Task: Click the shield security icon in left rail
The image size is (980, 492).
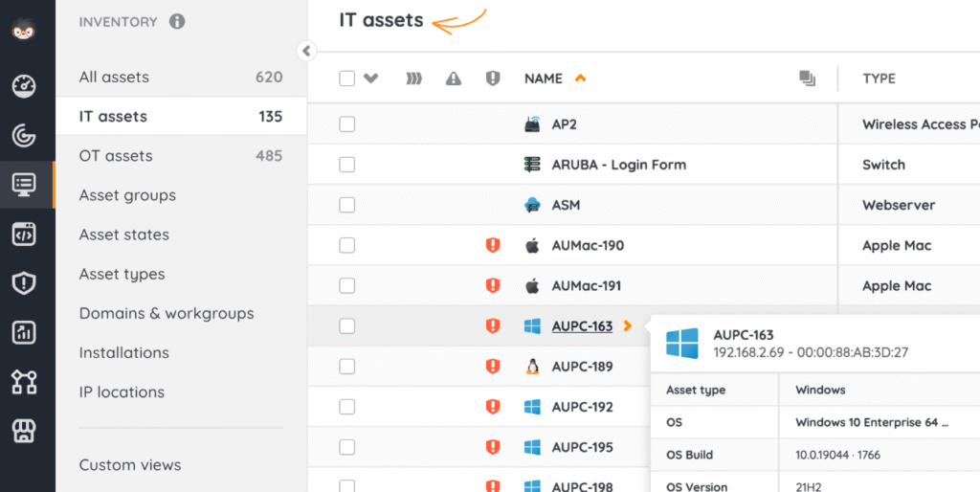Action: pos(24,283)
